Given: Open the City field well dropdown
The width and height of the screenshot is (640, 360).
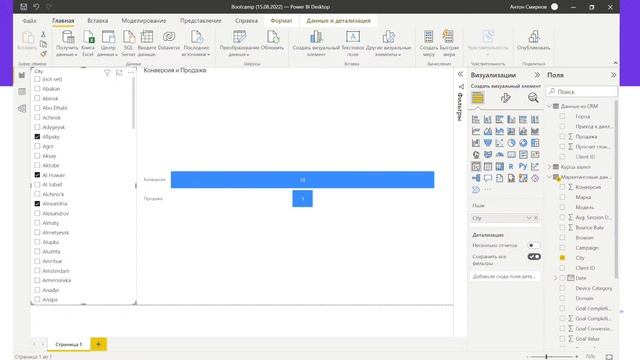Looking at the screenshot, I should (529, 218).
